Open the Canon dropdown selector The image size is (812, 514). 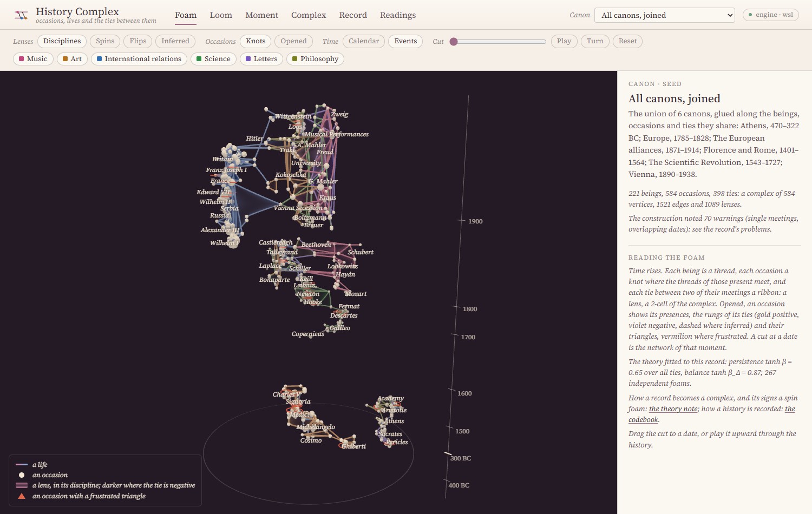pyautogui.click(x=665, y=15)
